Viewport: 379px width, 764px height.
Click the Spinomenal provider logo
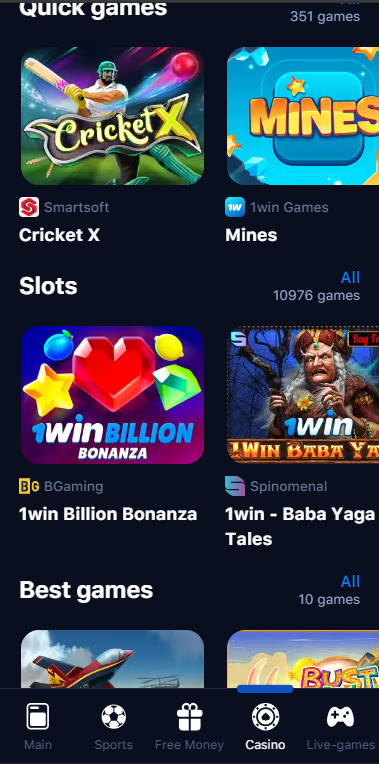[235, 486]
